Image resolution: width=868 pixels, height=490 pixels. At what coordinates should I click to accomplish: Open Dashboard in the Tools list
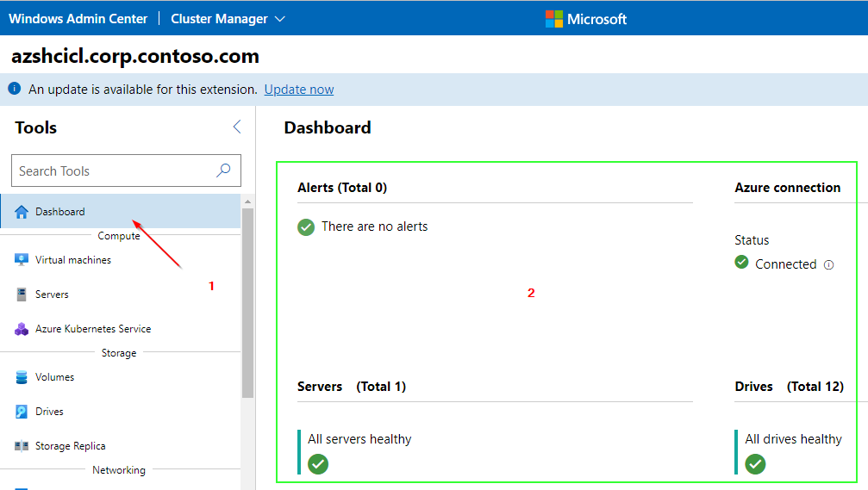coord(121,211)
